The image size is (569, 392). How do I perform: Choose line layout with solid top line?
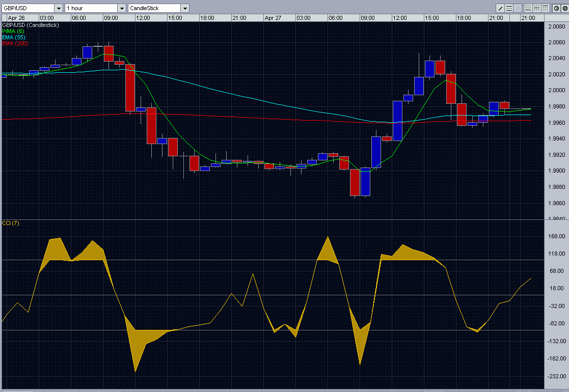546,8
